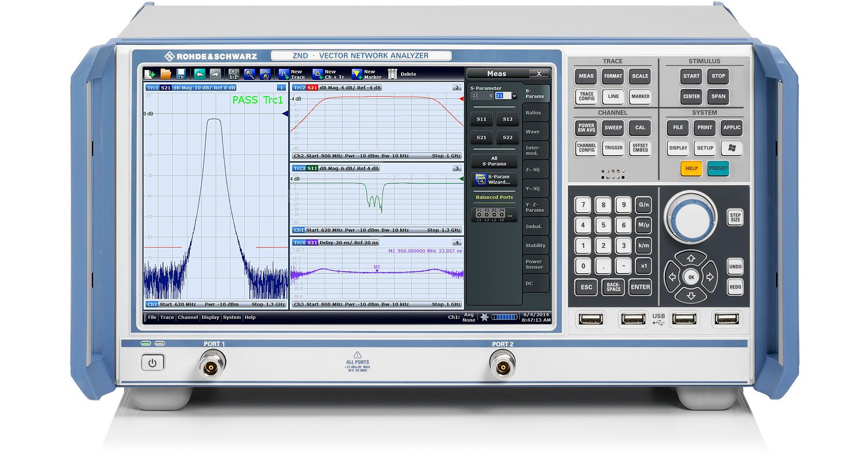
Task: Click the Delete trash can icon
Action: click(x=393, y=74)
